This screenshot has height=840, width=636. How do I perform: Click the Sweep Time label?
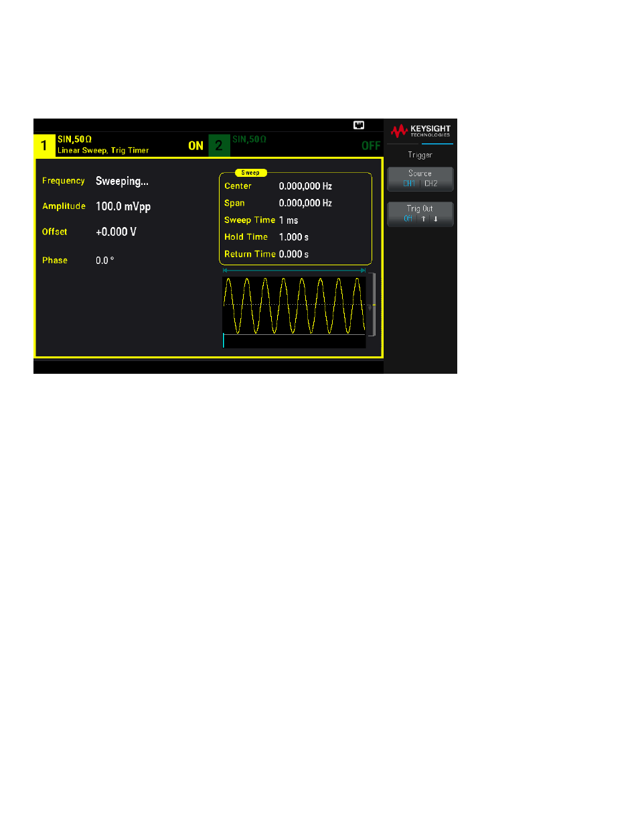[x=250, y=220]
